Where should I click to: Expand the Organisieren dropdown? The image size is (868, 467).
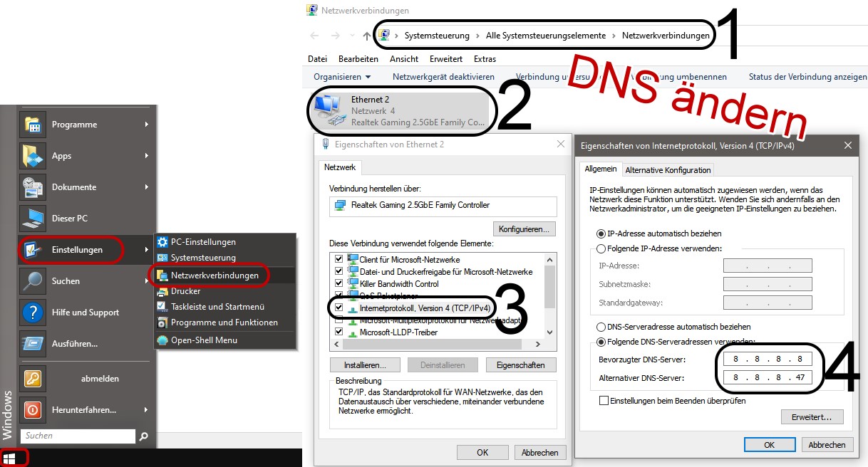tap(342, 77)
